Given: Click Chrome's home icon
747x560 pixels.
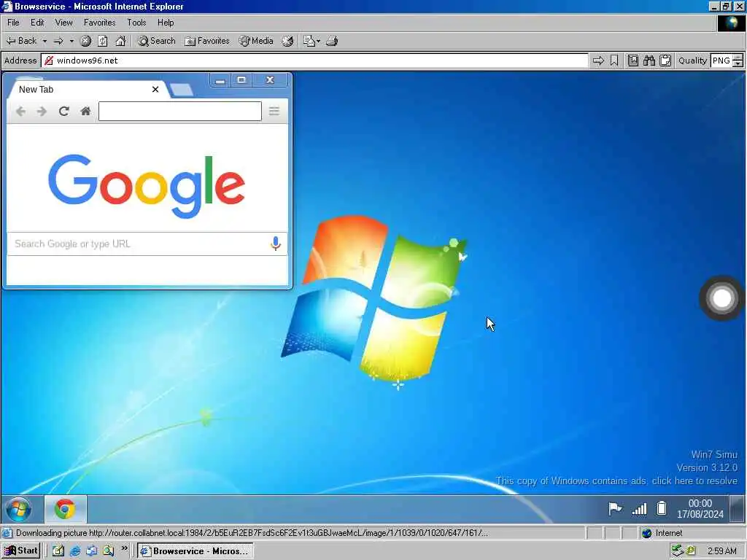Looking at the screenshot, I should [x=86, y=112].
